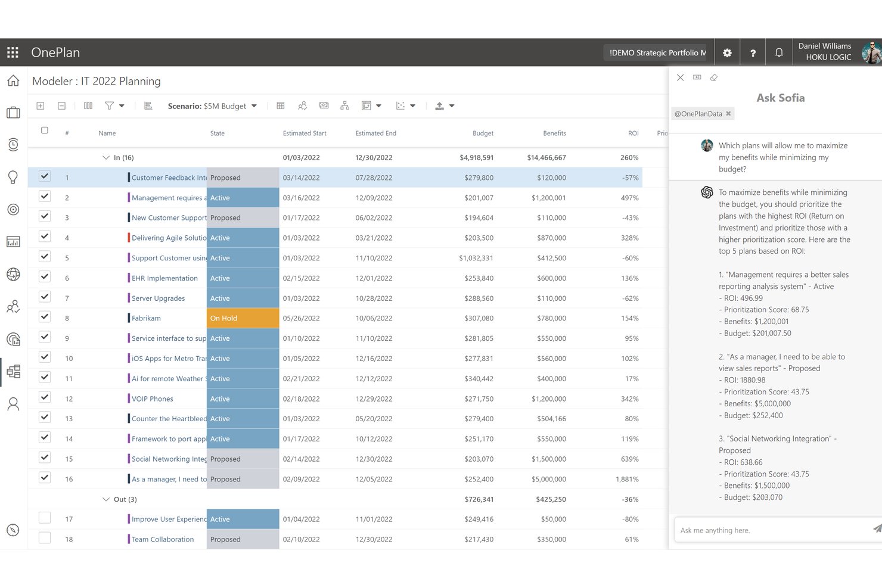Check the Team Collaboration row checkbox
The width and height of the screenshot is (882, 588).
coord(45,538)
